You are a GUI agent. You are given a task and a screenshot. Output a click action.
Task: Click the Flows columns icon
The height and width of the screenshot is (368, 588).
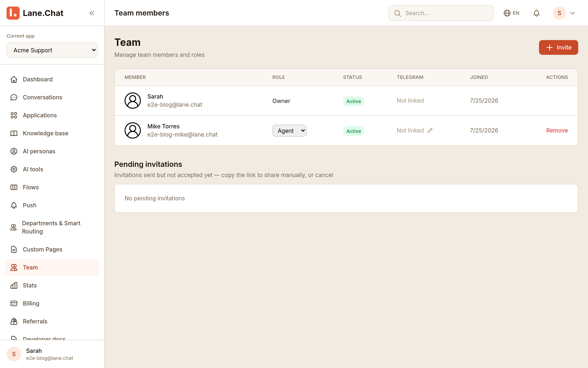[x=14, y=187]
